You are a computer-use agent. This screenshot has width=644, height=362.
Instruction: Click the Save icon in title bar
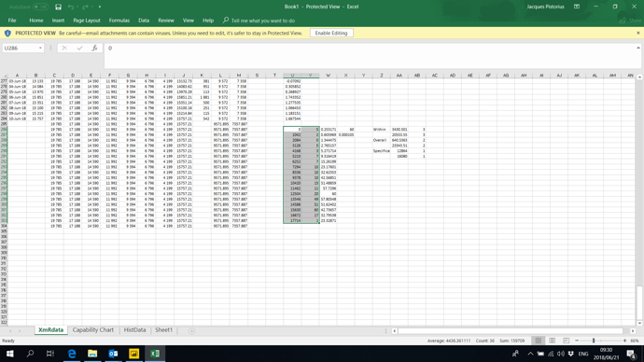(58, 7)
